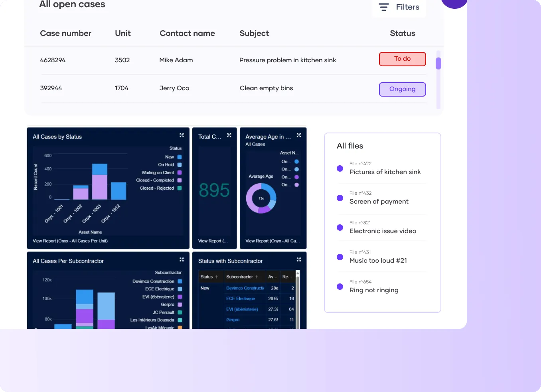Expand the Total Cases widget to fullscreen
Image resolution: width=541 pixels, height=392 pixels.
[229, 135]
